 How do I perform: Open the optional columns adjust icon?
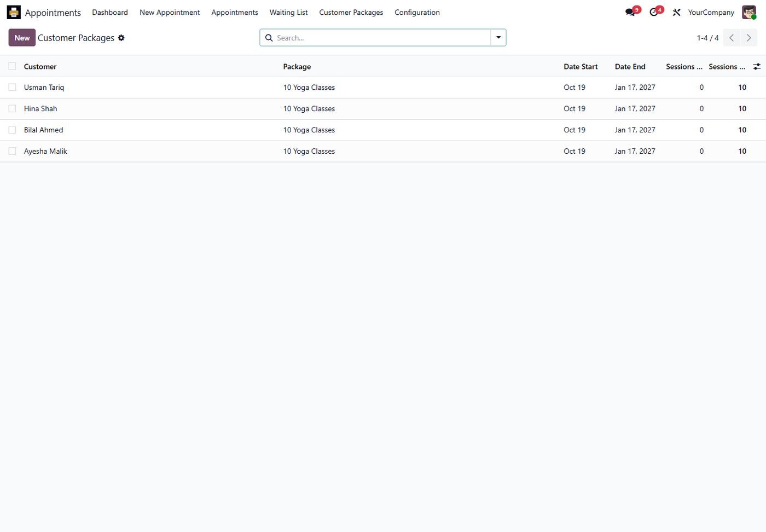pyautogui.click(x=757, y=66)
